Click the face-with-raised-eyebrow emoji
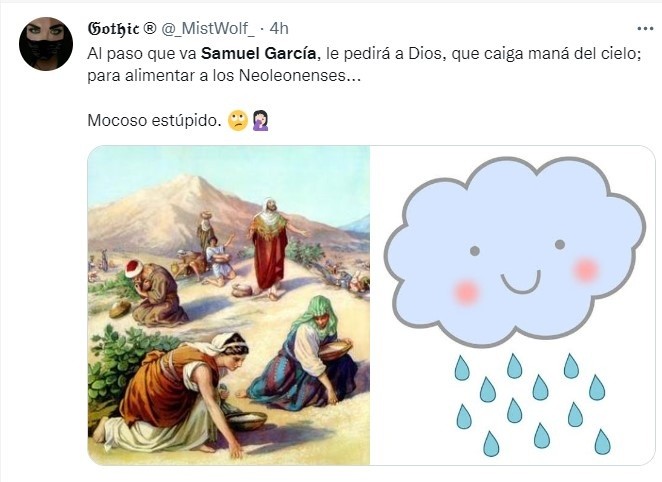The image size is (662, 482). pos(238,121)
